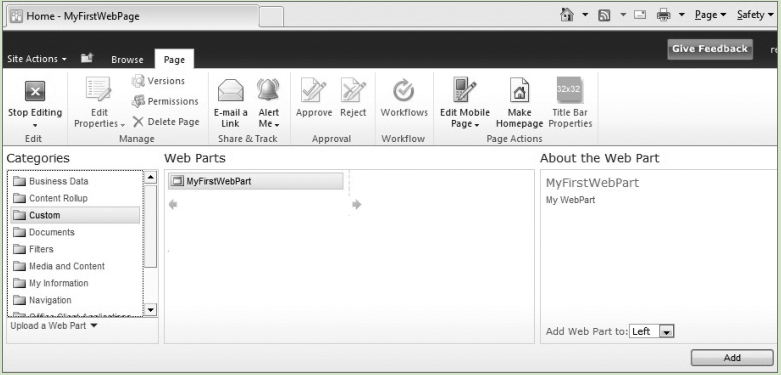Click the Stop Editing icon
The width and height of the screenshot is (781, 375).
tap(35, 91)
